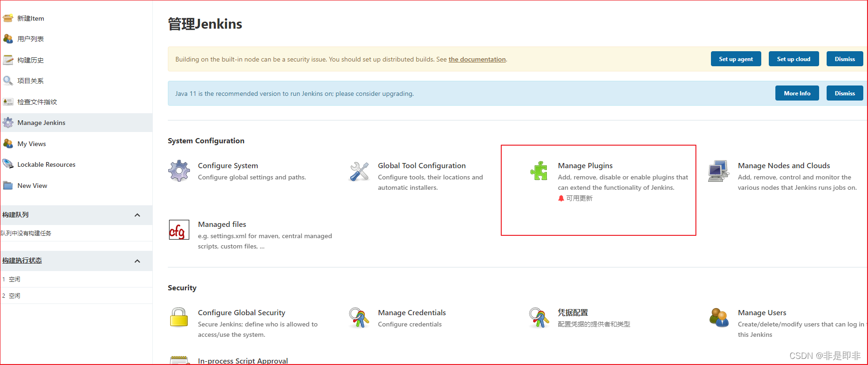This screenshot has width=868, height=365.
Task: Click New View sidebar link
Action: (x=32, y=186)
